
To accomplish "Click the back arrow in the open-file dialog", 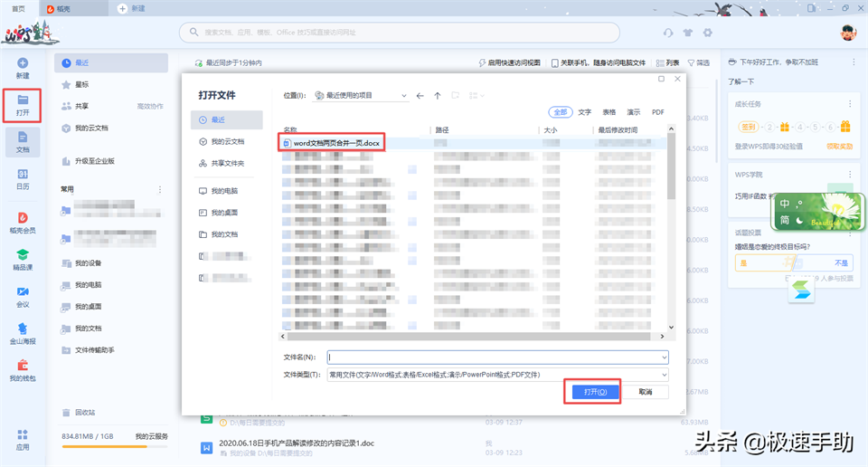I will (420, 95).
